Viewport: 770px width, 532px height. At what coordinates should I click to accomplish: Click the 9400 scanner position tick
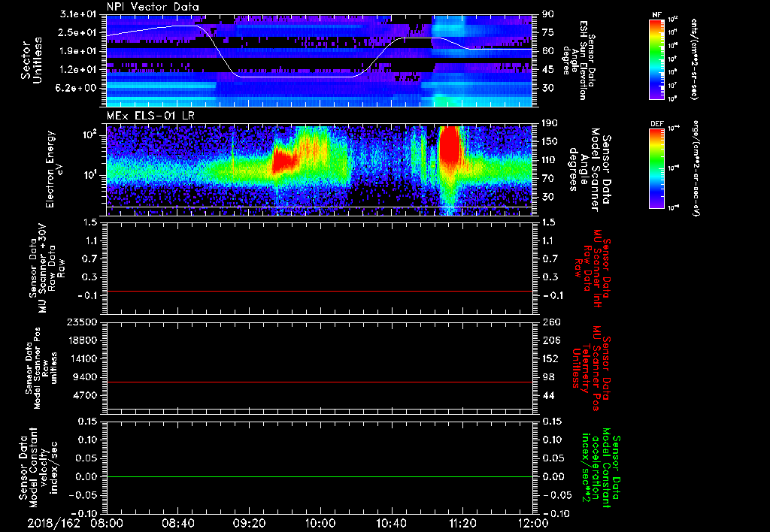tap(84, 377)
